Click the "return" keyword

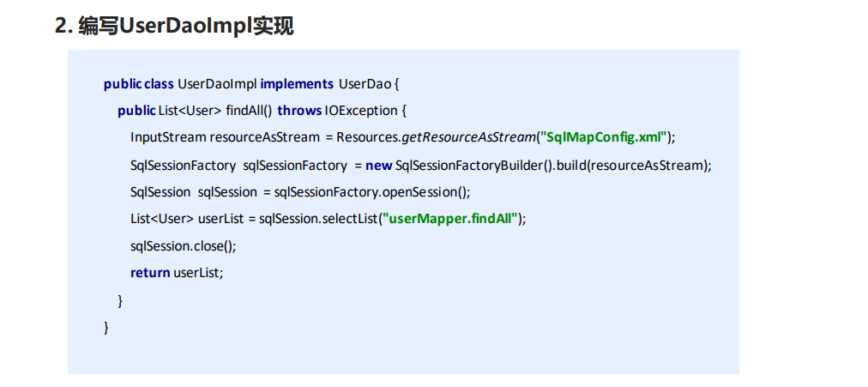[150, 273]
